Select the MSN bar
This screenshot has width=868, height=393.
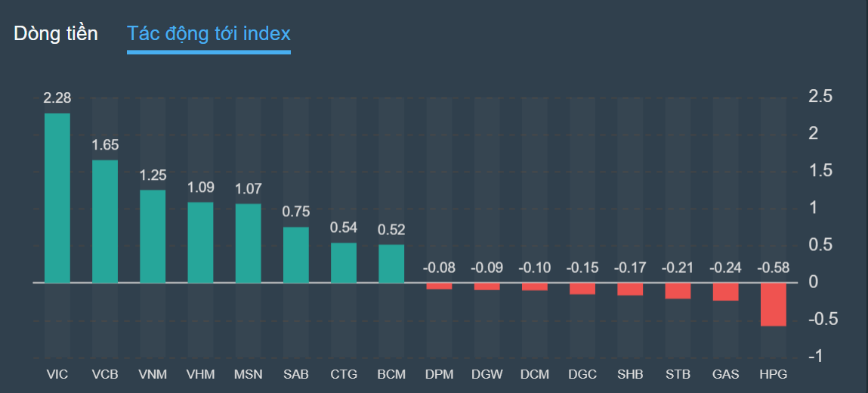click(x=249, y=243)
